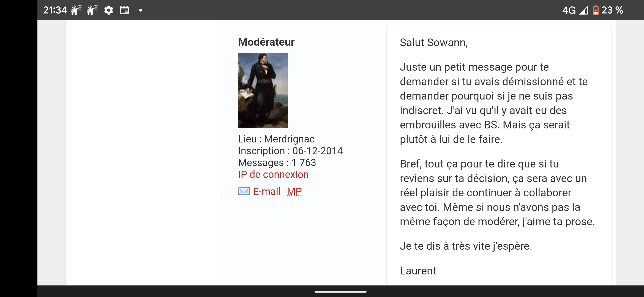The height and width of the screenshot is (297, 644).
Task: Click the Modérateur title heading
Action: pos(266,42)
